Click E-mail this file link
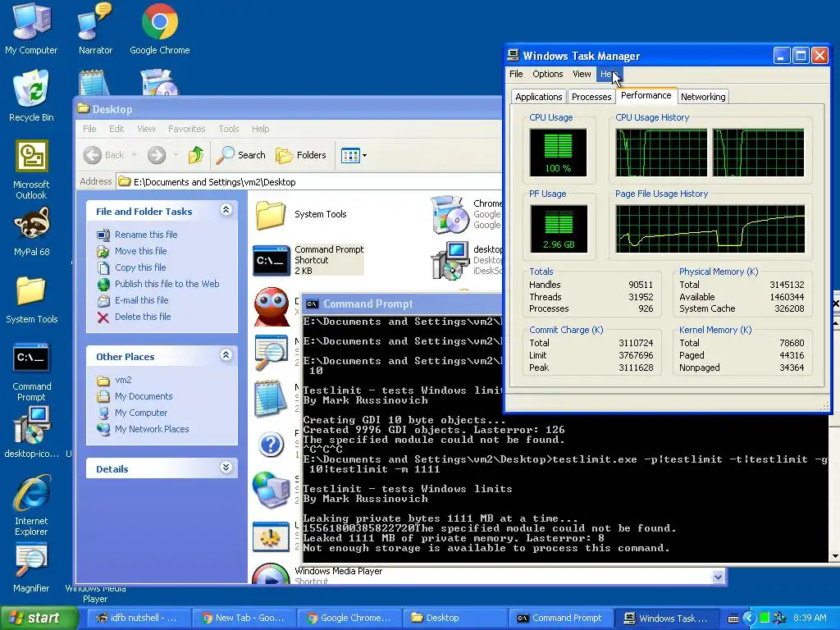Screen dimensions: 840x630 pyautogui.click(x=141, y=300)
